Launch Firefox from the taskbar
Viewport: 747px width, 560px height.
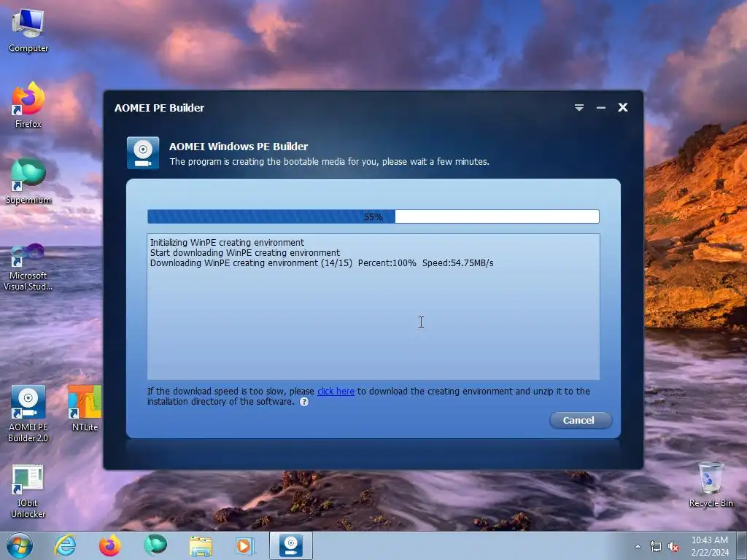coord(110,545)
